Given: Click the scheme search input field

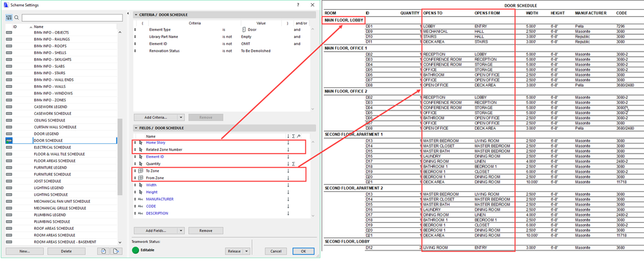Looking at the screenshot, I should click(x=72, y=17).
